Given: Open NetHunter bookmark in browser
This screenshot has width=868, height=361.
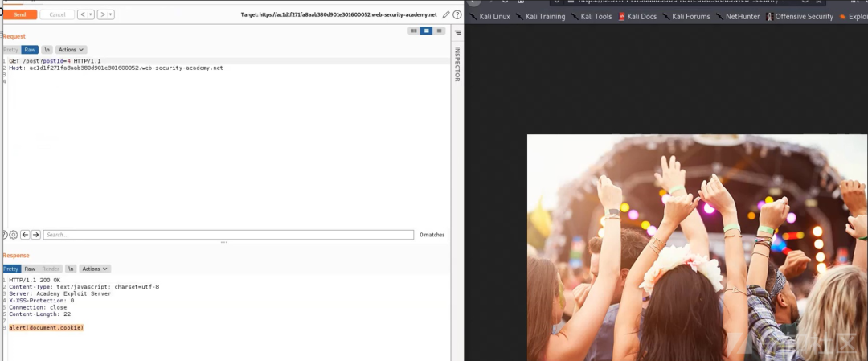Looking at the screenshot, I should pos(738,17).
